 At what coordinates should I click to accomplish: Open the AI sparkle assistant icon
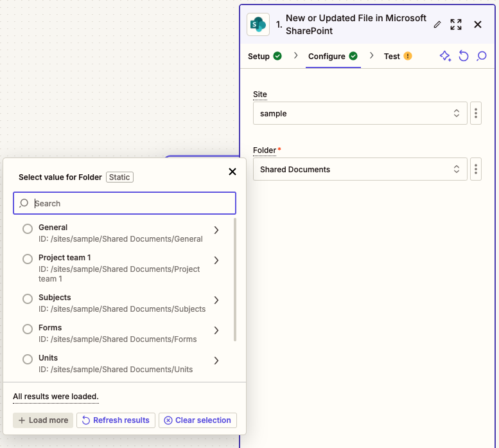(445, 57)
